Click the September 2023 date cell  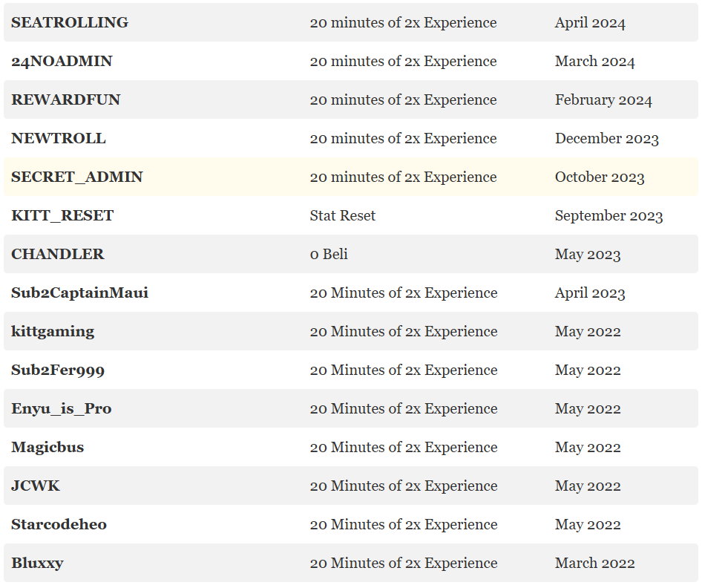[608, 216]
